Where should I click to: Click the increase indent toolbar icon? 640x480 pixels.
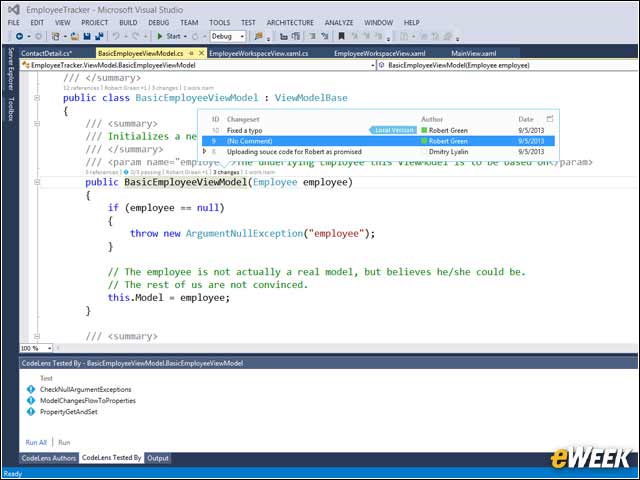click(x=296, y=36)
